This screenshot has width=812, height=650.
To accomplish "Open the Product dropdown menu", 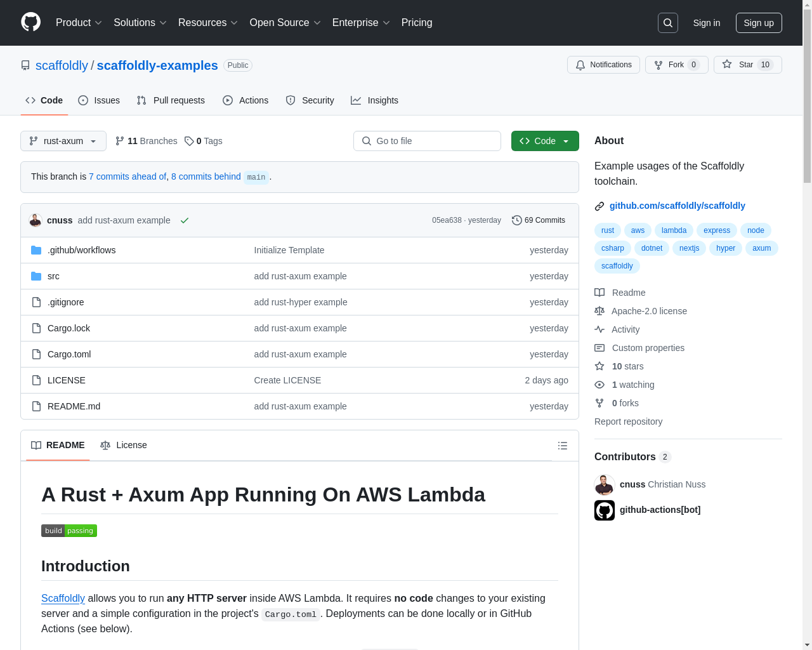I will (x=79, y=23).
